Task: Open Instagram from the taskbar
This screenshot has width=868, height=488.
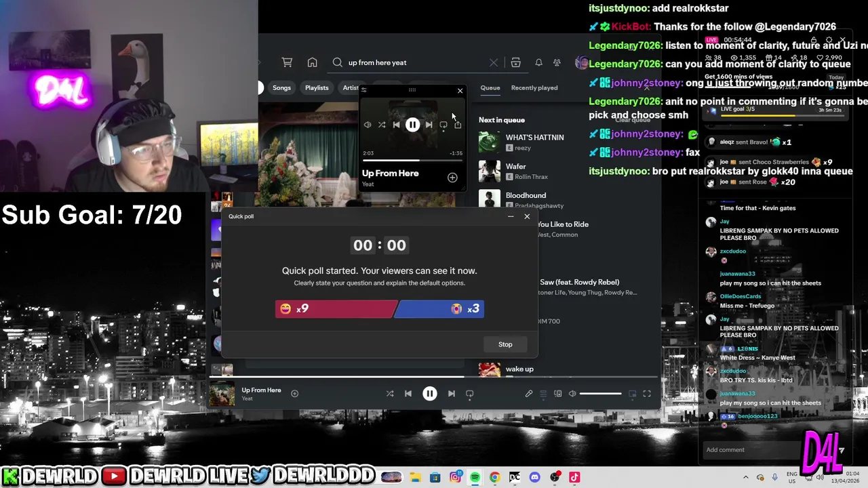Action: pos(455,477)
